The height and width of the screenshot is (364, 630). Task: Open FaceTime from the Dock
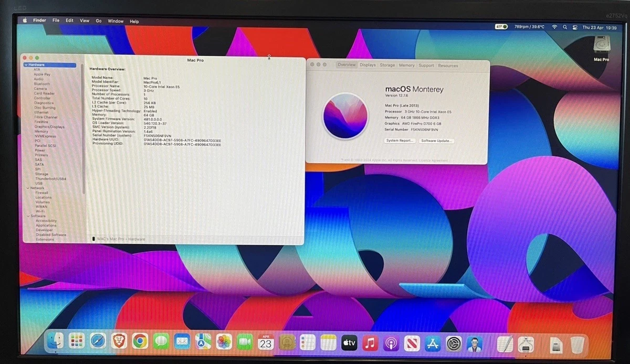[x=245, y=342]
